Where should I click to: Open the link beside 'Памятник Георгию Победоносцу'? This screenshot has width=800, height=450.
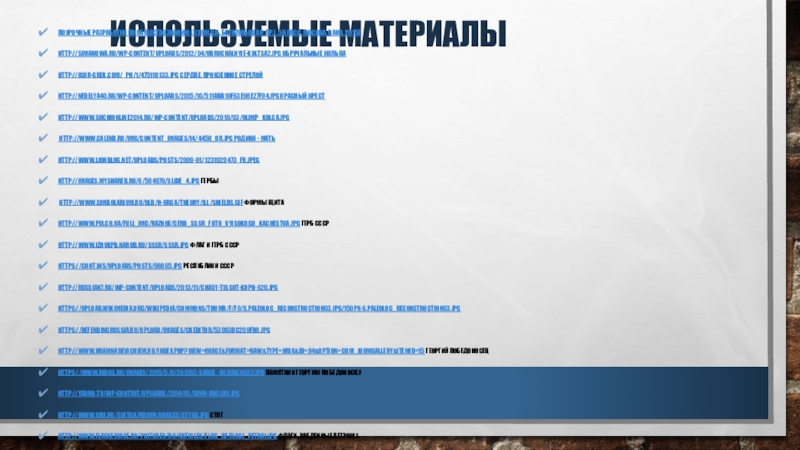(x=161, y=372)
